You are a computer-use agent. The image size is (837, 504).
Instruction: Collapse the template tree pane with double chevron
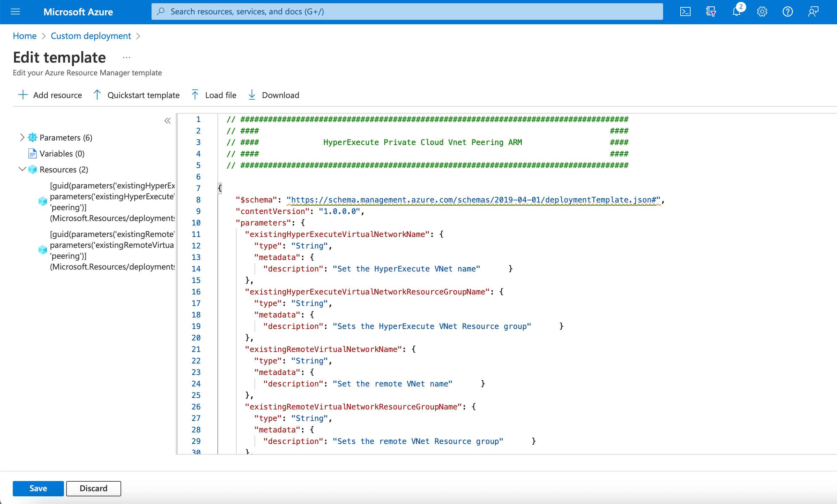pyautogui.click(x=168, y=121)
